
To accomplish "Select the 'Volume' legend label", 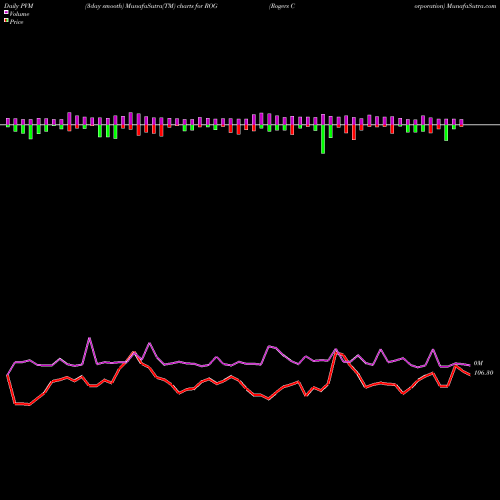I will (19, 14).
